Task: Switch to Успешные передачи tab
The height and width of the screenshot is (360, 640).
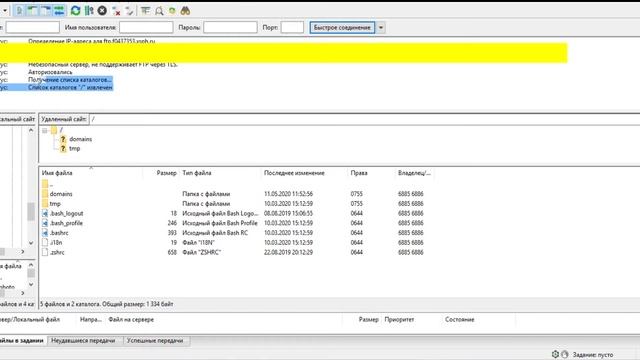Action: [155, 341]
